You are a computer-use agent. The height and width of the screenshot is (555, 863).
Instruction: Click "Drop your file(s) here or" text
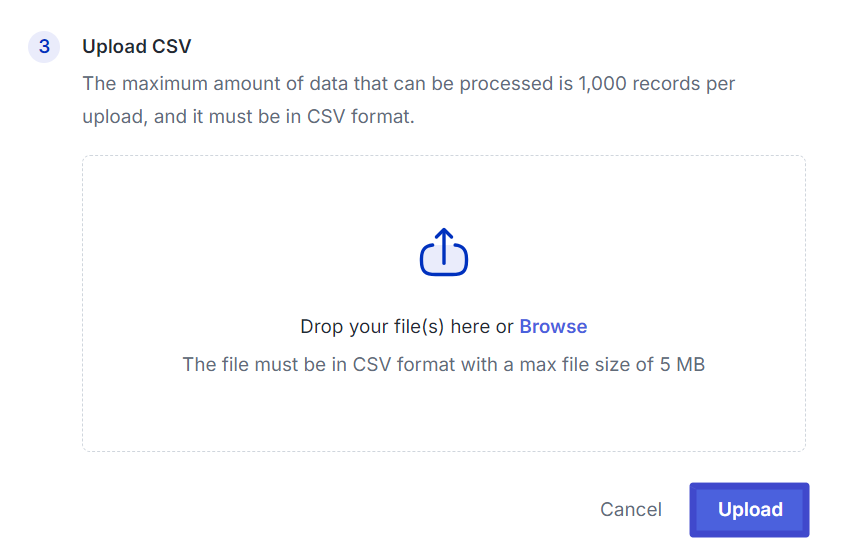(x=406, y=327)
